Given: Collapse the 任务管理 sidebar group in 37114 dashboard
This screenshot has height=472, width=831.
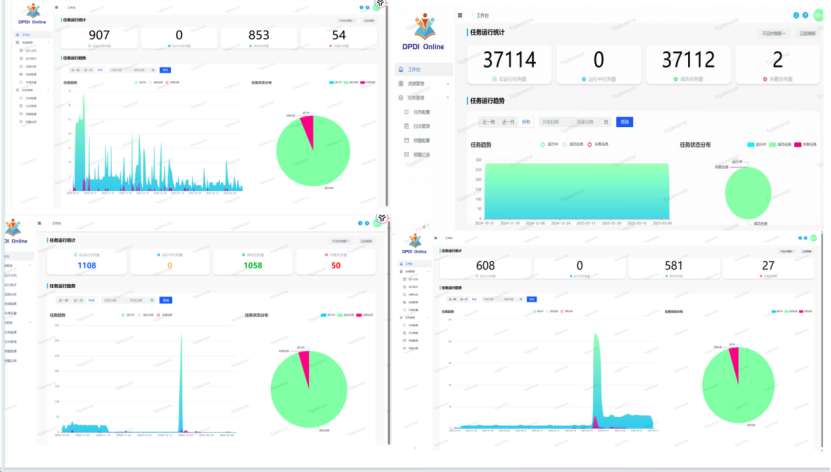Looking at the screenshot, I should (424, 98).
